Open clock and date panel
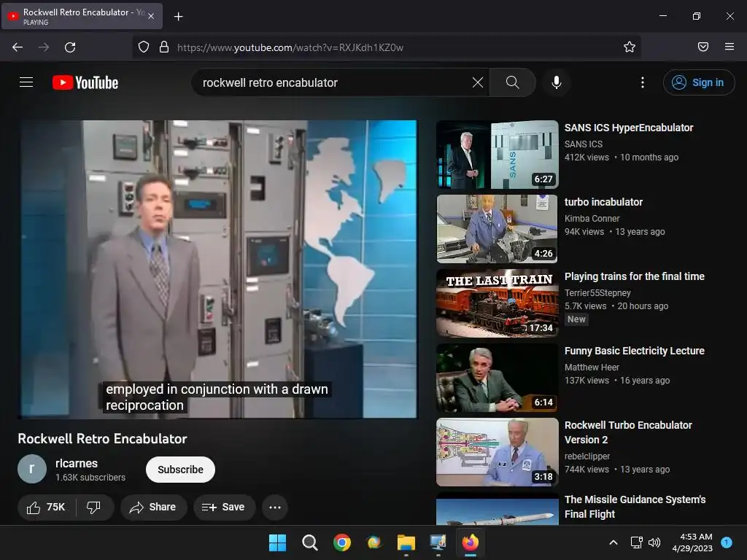This screenshot has width=747, height=560. (x=692, y=542)
